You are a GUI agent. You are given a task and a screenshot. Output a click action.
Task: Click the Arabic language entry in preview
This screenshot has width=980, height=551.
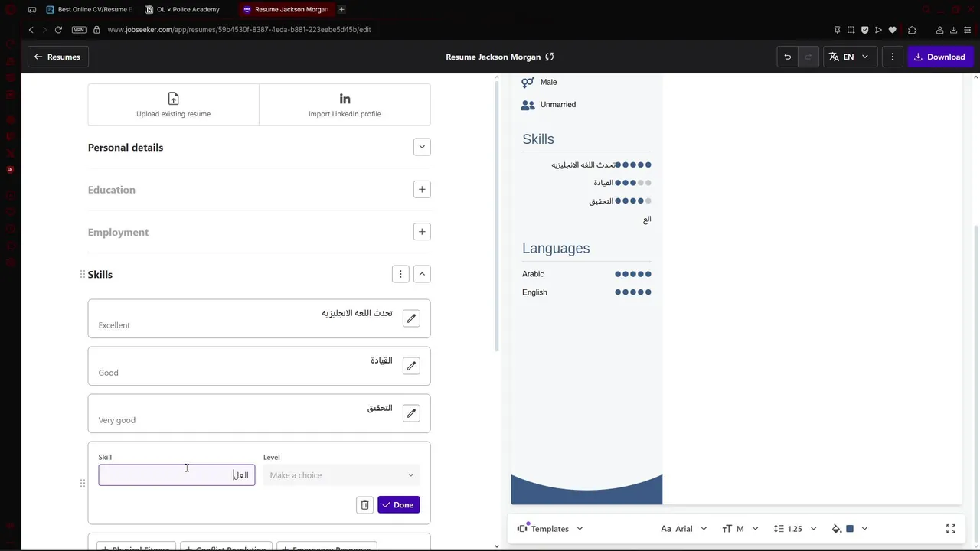pos(533,274)
